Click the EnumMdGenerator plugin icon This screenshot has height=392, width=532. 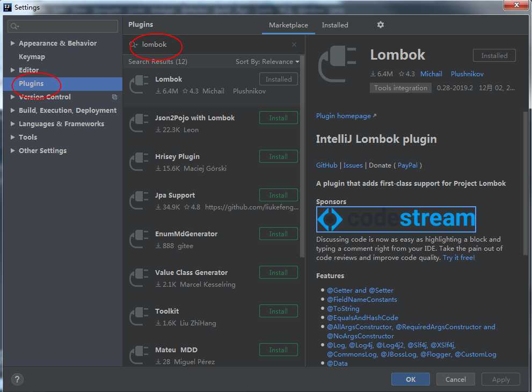[139, 239]
